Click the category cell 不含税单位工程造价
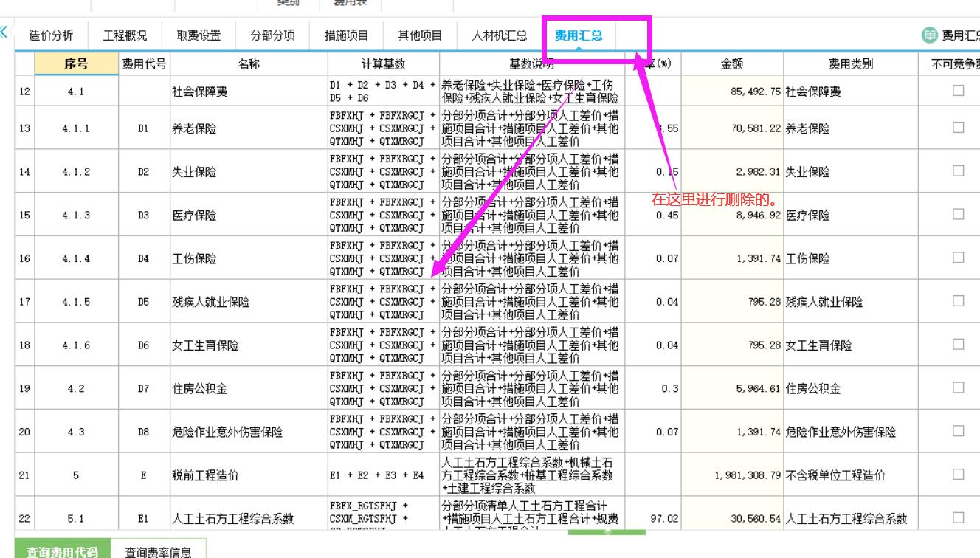 pyautogui.click(x=851, y=475)
